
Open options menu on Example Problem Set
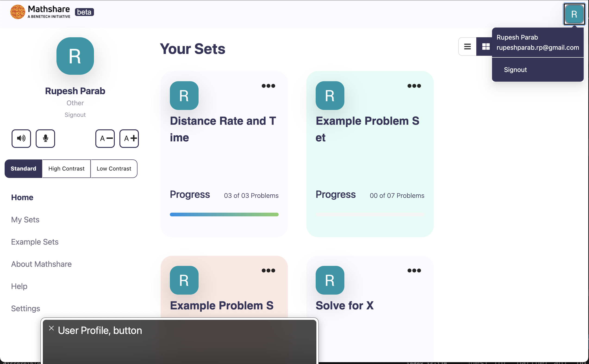pyautogui.click(x=414, y=86)
